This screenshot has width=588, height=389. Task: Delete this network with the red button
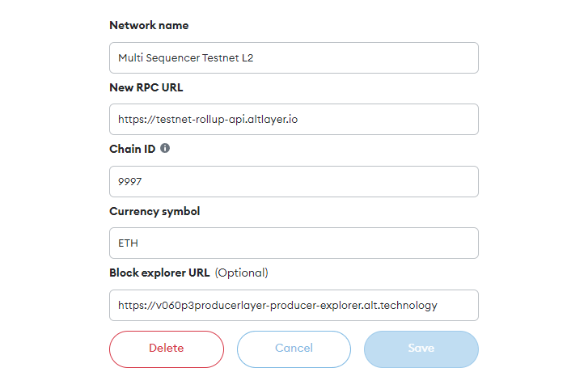[x=167, y=349]
